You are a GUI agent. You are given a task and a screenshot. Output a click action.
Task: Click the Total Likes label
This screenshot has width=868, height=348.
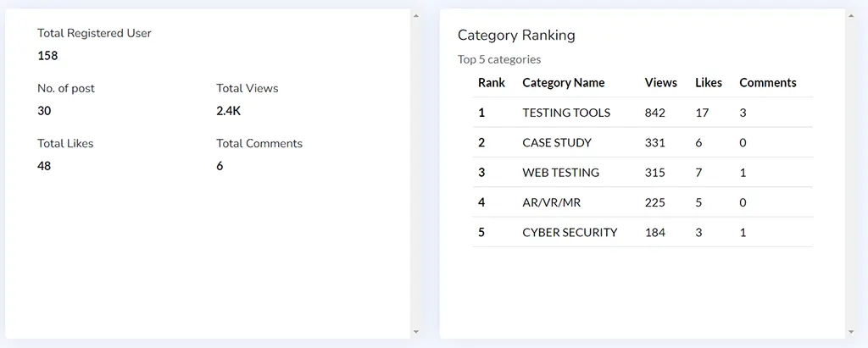point(65,143)
